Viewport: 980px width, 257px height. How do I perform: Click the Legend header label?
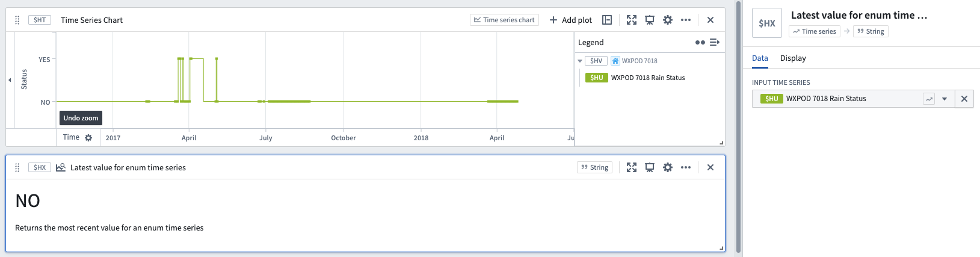pyautogui.click(x=591, y=42)
